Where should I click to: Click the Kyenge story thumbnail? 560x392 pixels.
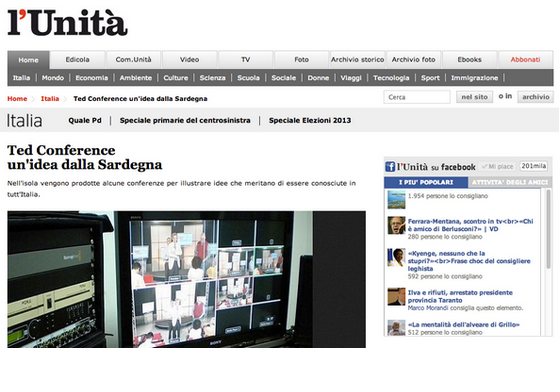coord(396,257)
